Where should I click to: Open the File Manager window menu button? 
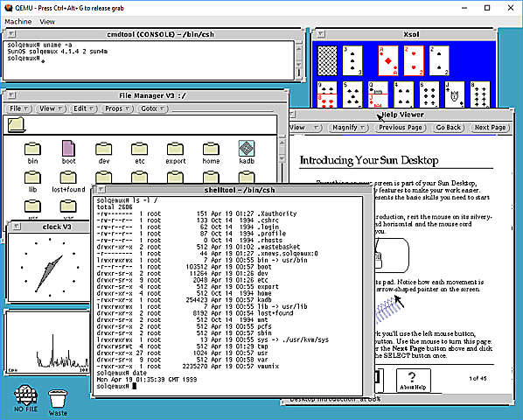pyautogui.click(x=11, y=95)
